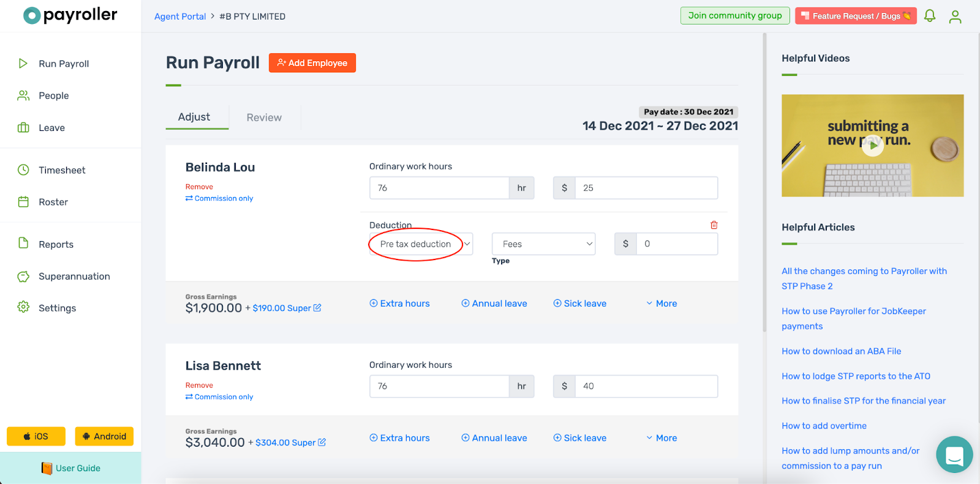Click Belinda Lou's hourly rate field
The width and height of the screenshot is (980, 484).
point(646,188)
